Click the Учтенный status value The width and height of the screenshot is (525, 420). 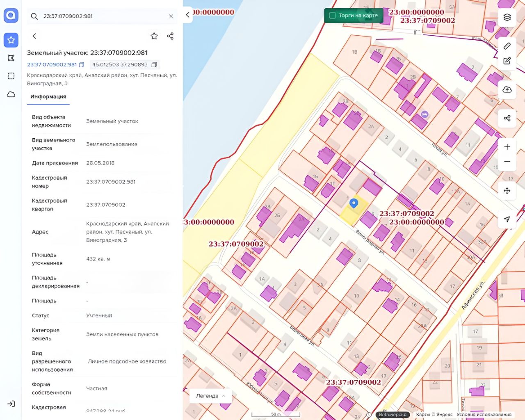[99, 315]
